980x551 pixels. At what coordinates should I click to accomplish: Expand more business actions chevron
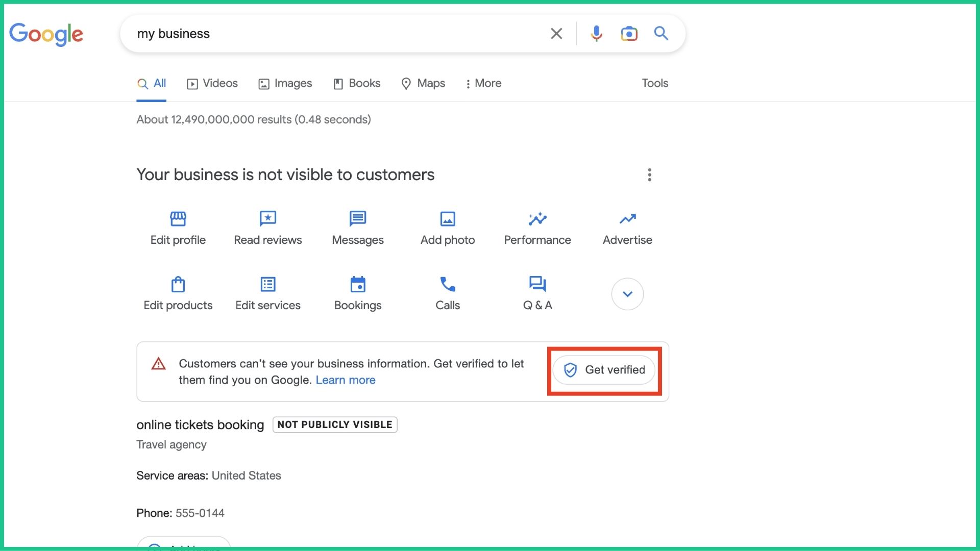627,294
